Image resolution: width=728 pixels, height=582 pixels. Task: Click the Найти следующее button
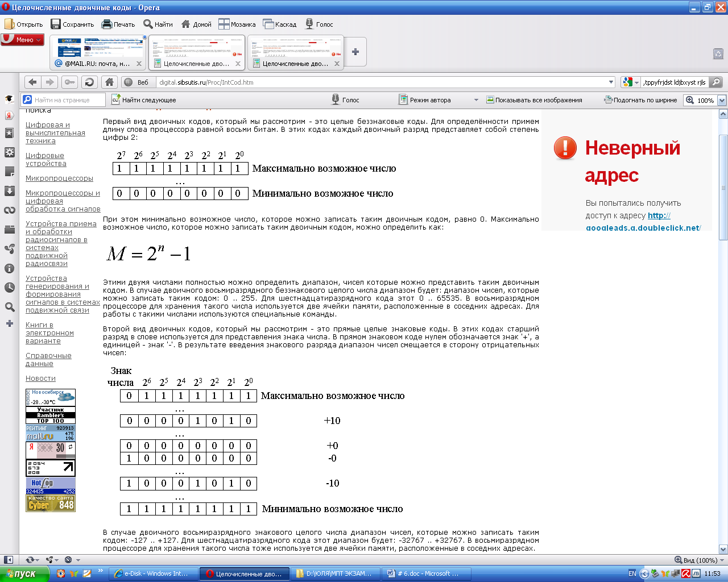144,99
